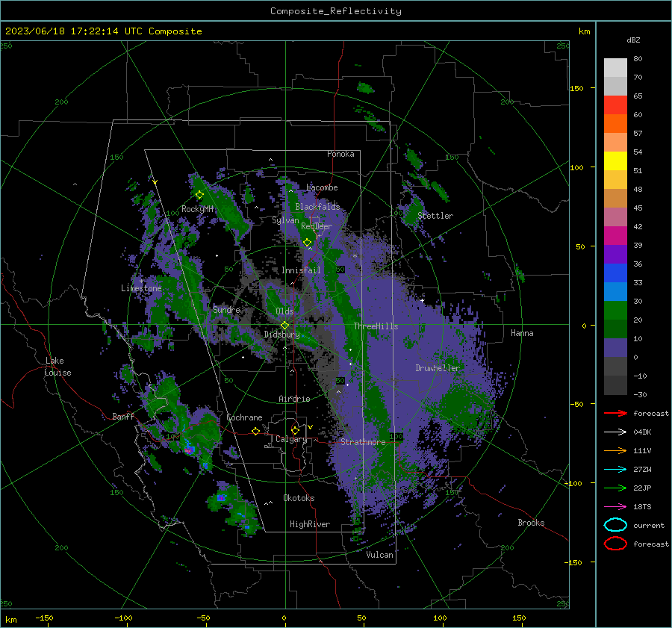Click the Innisfail city label
Screen dimensions: 672x628
(x=301, y=270)
